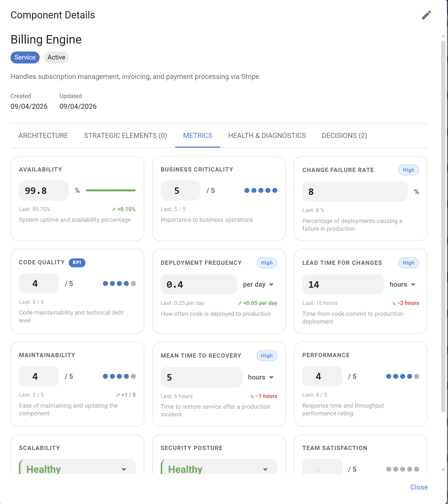Click the 'Last: 6 hours' text
This screenshot has width=448, height=504.
pos(176,396)
